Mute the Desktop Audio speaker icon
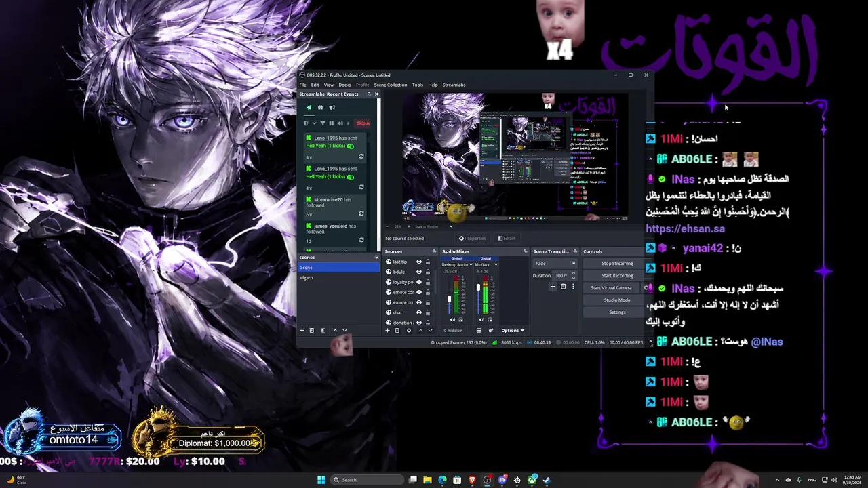Viewport: 868px width, 488px height. pyautogui.click(x=453, y=319)
